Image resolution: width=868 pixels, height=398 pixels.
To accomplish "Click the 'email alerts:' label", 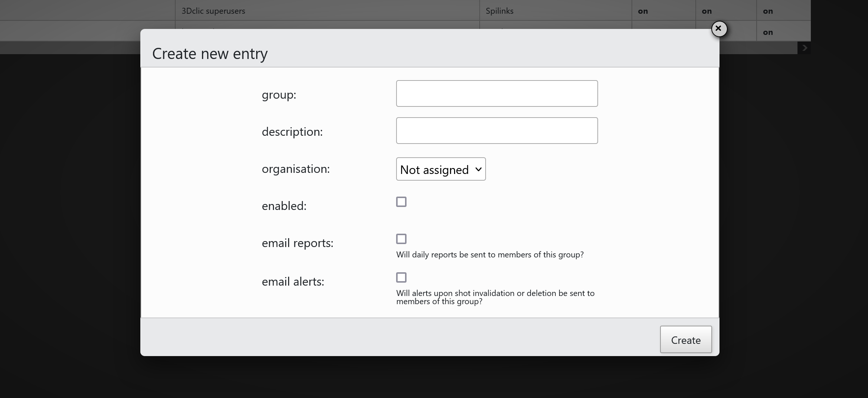I will pyautogui.click(x=293, y=282).
